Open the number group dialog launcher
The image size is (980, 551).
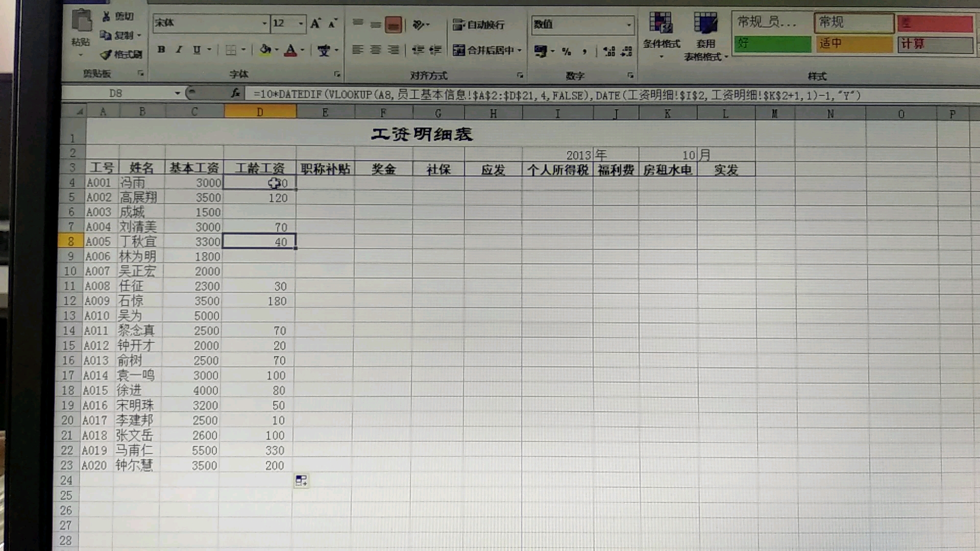tap(631, 76)
